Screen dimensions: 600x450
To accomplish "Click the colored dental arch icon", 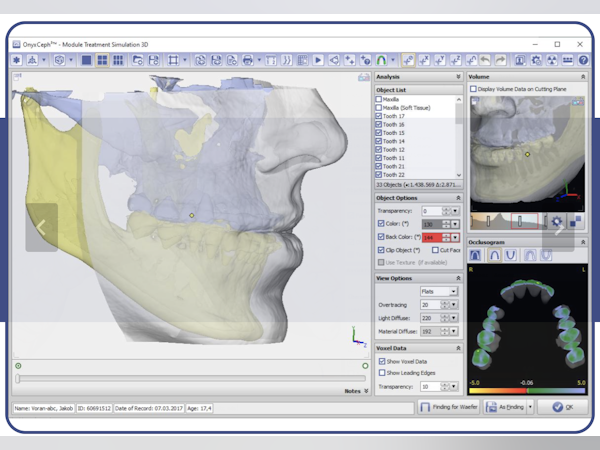I will (x=381, y=60).
